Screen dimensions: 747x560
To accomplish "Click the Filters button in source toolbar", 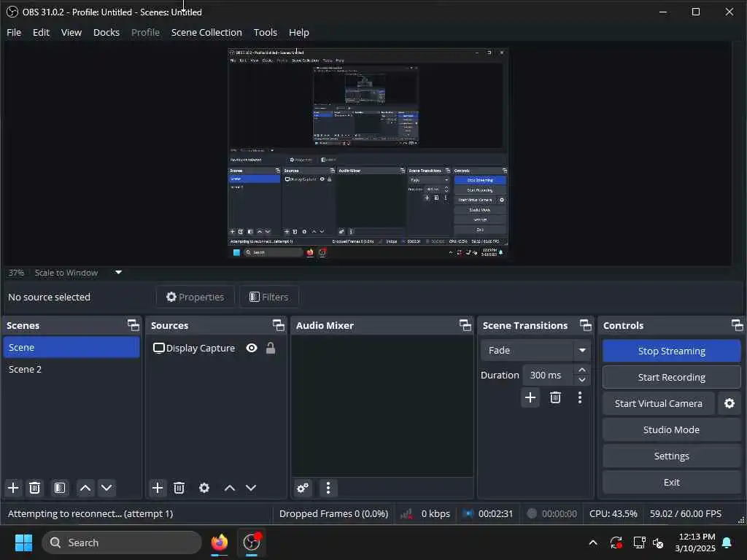I will click(x=269, y=297).
